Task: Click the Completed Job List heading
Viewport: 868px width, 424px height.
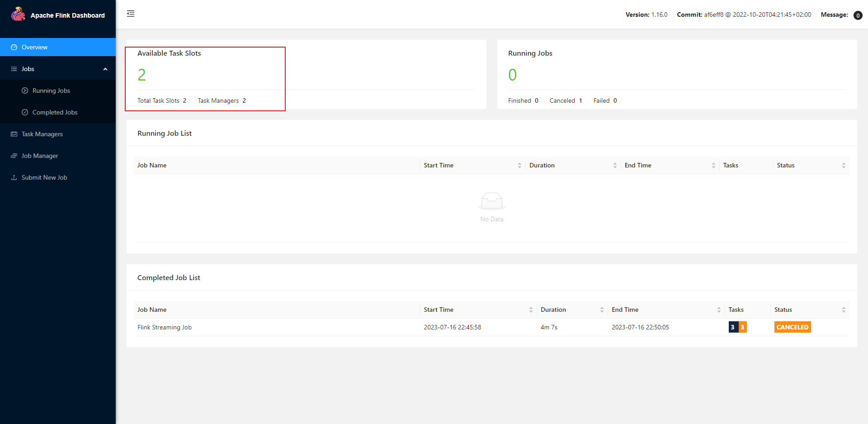Action: (169, 278)
